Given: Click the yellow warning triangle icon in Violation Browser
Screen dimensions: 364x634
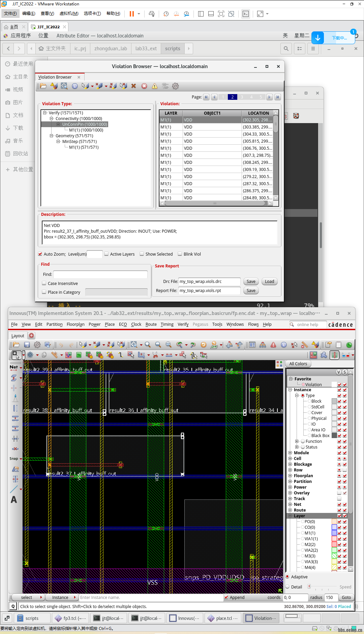Looking at the screenshot, I should [155, 86].
